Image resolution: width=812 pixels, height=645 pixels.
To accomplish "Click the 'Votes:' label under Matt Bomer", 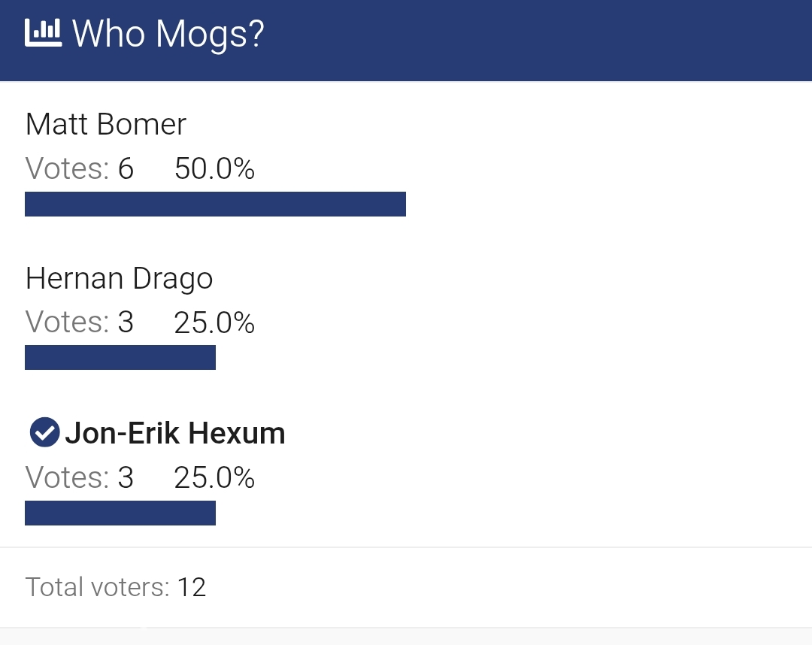I will [x=68, y=168].
